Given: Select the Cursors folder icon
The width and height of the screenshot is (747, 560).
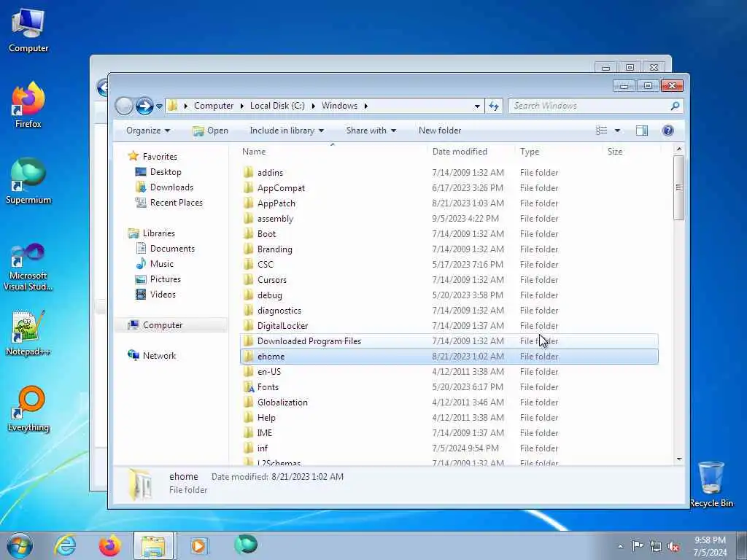Looking at the screenshot, I should (x=248, y=279).
